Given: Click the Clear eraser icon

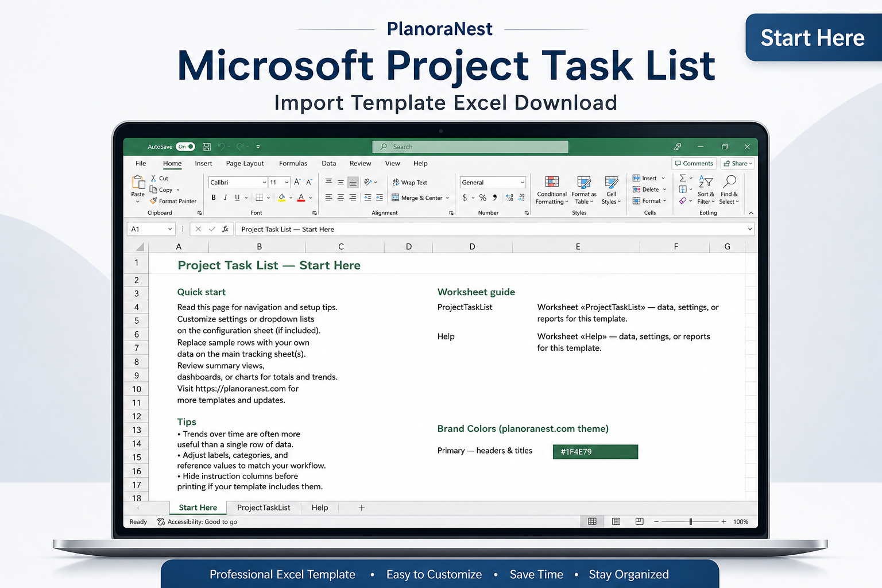Looking at the screenshot, I should (683, 200).
